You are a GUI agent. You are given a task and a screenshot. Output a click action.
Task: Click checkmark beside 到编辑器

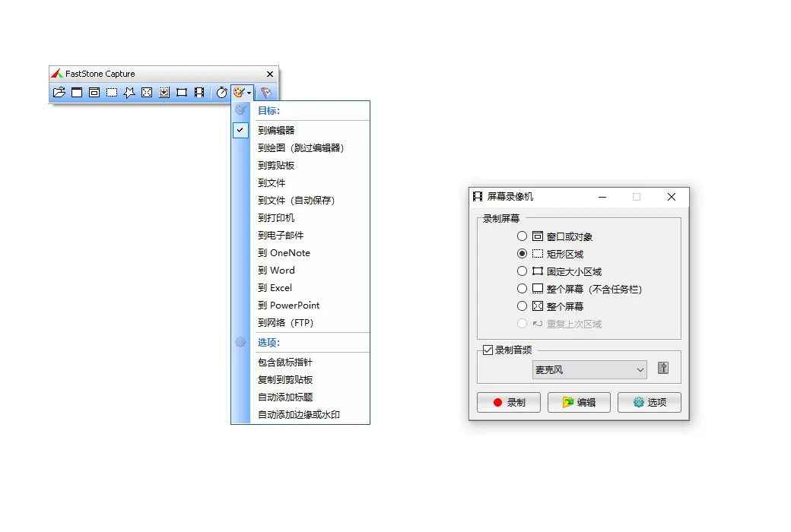(240, 130)
